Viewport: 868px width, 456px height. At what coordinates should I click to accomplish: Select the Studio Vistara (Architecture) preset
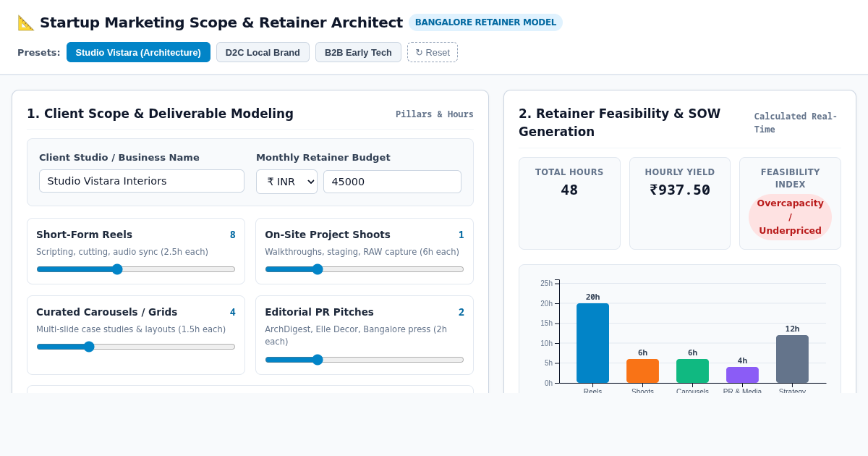[x=138, y=52]
